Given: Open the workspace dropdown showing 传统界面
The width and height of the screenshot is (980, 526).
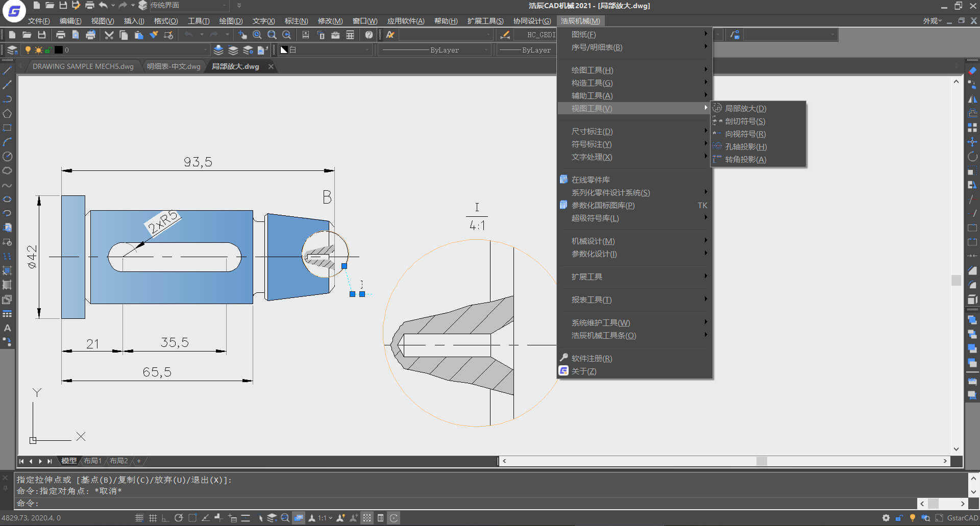Looking at the screenshot, I should coord(186,6).
